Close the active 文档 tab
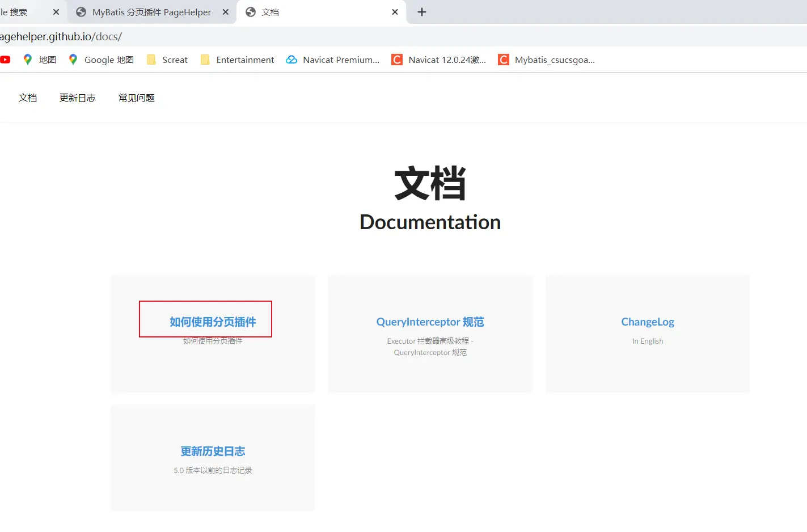The image size is (807, 532). click(x=395, y=12)
